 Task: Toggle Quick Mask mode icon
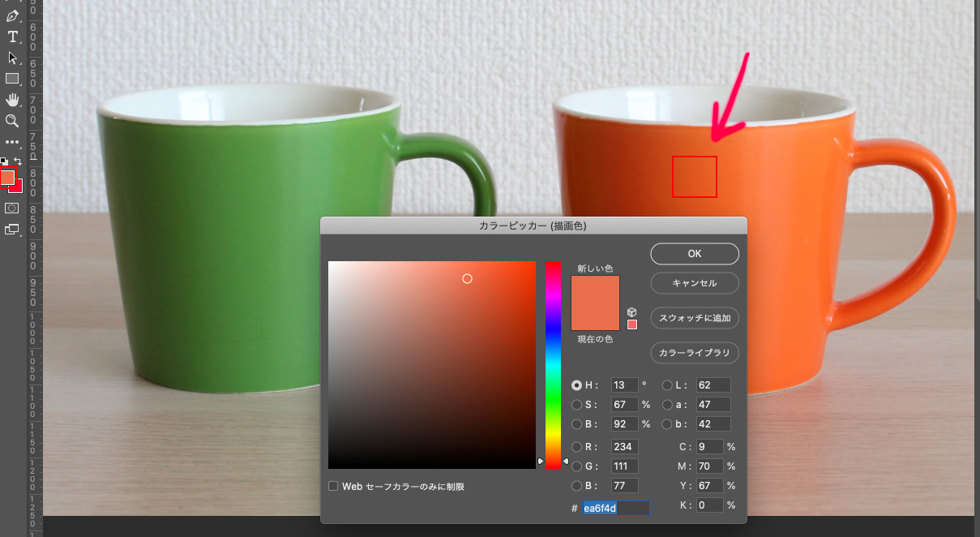point(12,208)
